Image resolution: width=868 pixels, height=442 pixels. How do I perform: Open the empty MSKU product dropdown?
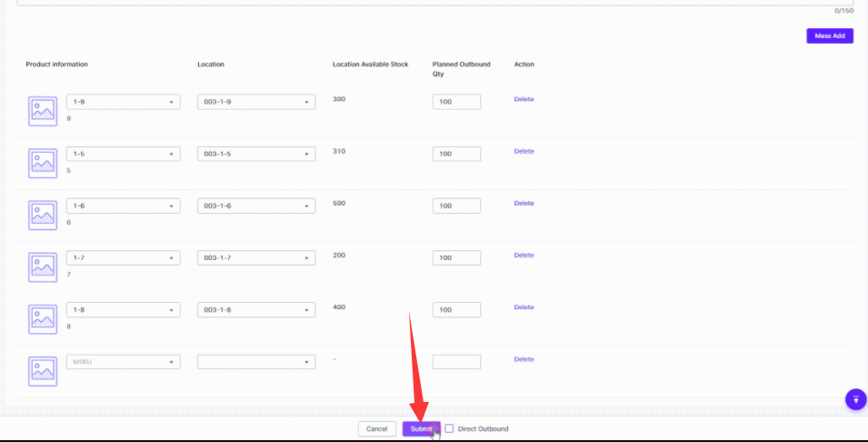click(124, 362)
